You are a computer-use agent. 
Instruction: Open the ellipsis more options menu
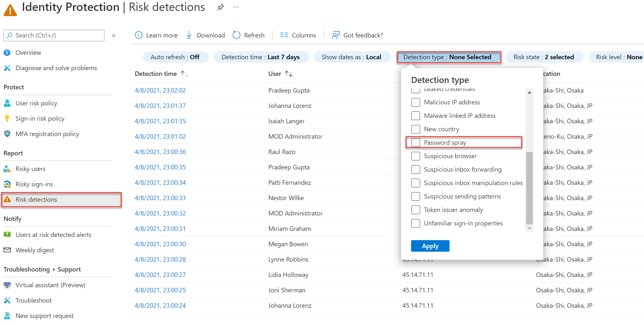(x=236, y=7)
